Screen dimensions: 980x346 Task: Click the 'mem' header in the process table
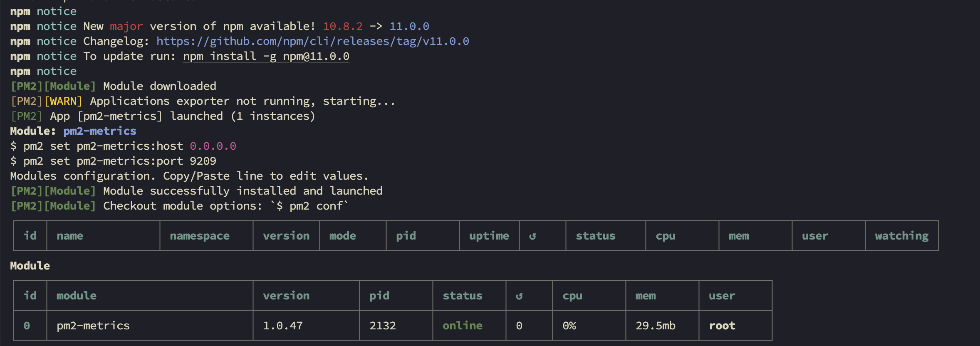click(739, 236)
